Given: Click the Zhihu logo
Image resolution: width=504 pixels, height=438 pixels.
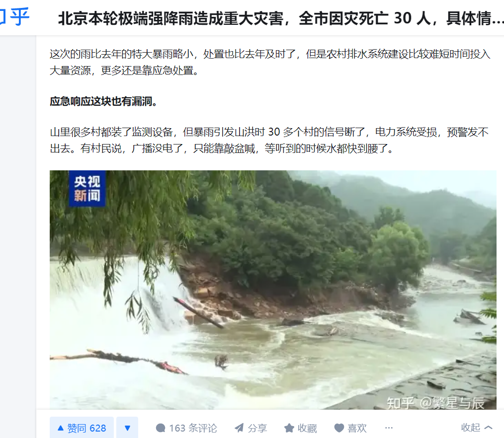Looking at the screenshot, I should pyautogui.click(x=14, y=17).
